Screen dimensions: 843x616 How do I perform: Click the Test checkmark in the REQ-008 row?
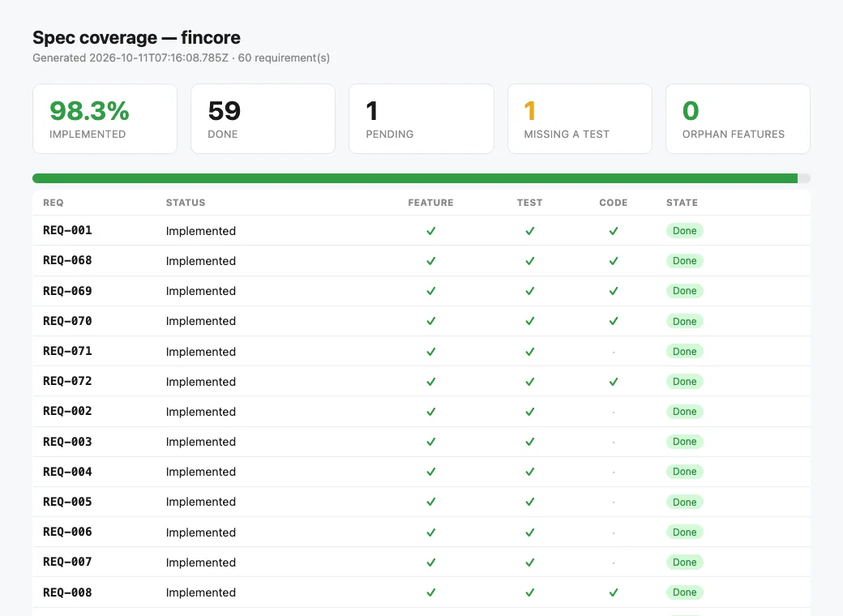click(529, 592)
